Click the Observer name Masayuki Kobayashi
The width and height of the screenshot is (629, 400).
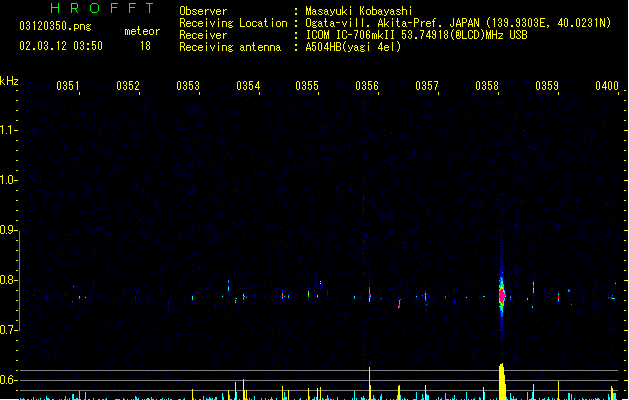click(359, 11)
